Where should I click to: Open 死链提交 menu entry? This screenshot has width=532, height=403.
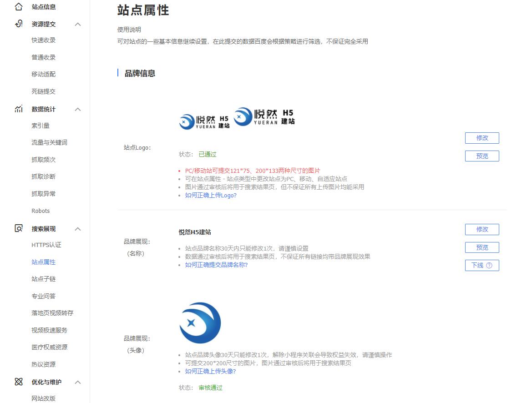(43, 91)
